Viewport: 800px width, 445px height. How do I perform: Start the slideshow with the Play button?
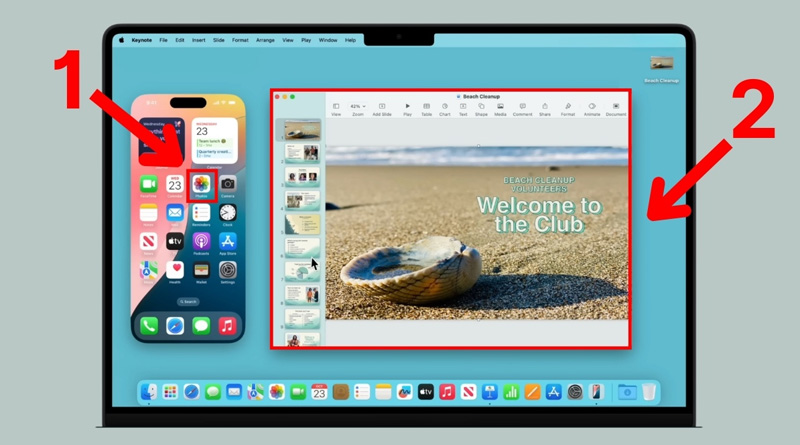[407, 109]
